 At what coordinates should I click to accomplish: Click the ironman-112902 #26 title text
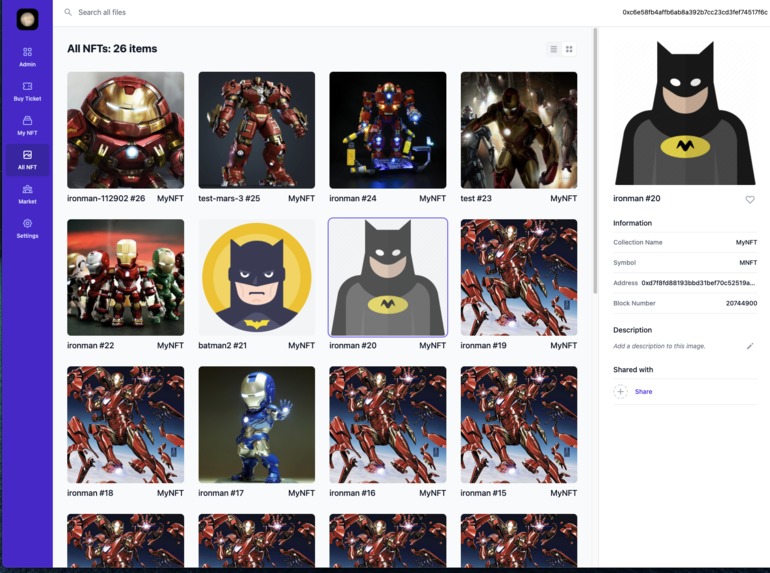pyautogui.click(x=106, y=198)
